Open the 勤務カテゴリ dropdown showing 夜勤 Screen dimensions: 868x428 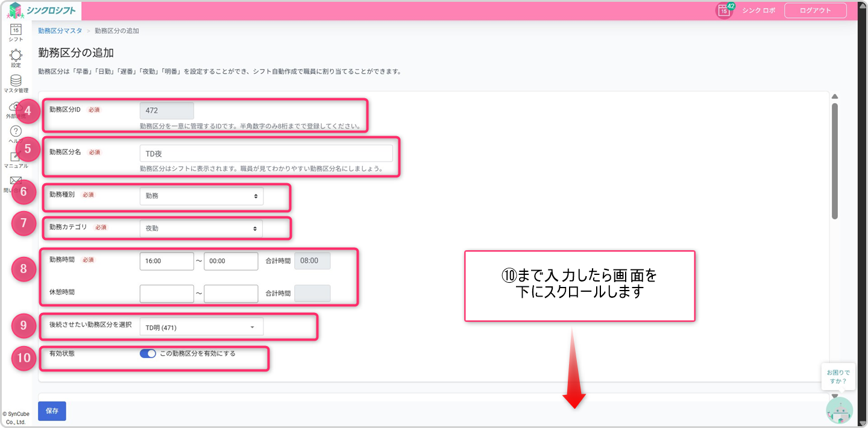point(201,228)
